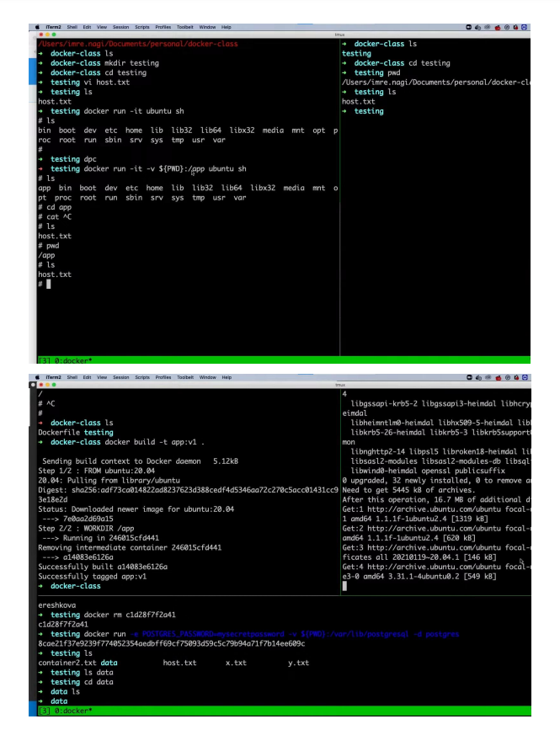560x735 pixels.
Task: Open View menu in top screenshot
Action: pyautogui.click(x=102, y=27)
